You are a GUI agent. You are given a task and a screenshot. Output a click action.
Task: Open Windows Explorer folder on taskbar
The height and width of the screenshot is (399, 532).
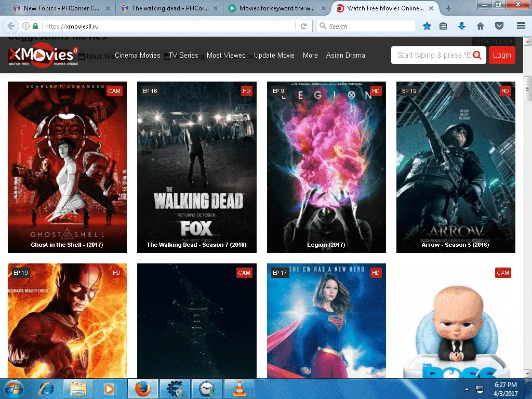tap(78, 389)
